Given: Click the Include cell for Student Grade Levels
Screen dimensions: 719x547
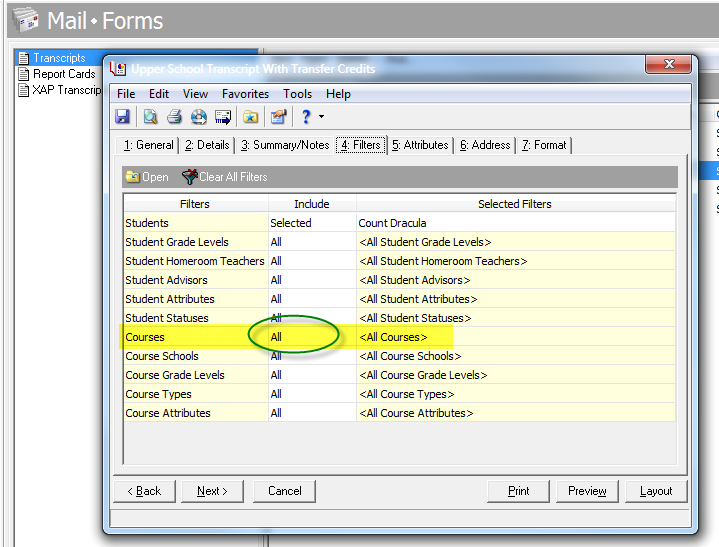Looking at the screenshot, I should [312, 242].
